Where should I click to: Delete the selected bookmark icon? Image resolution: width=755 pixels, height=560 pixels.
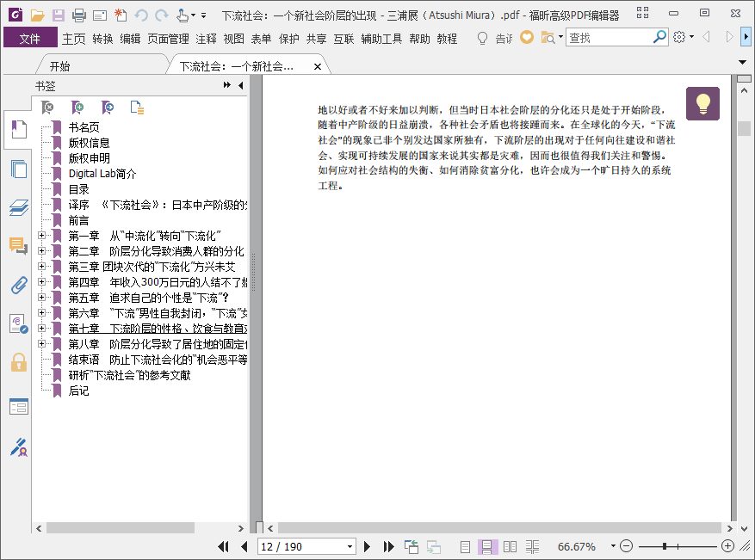pos(47,108)
